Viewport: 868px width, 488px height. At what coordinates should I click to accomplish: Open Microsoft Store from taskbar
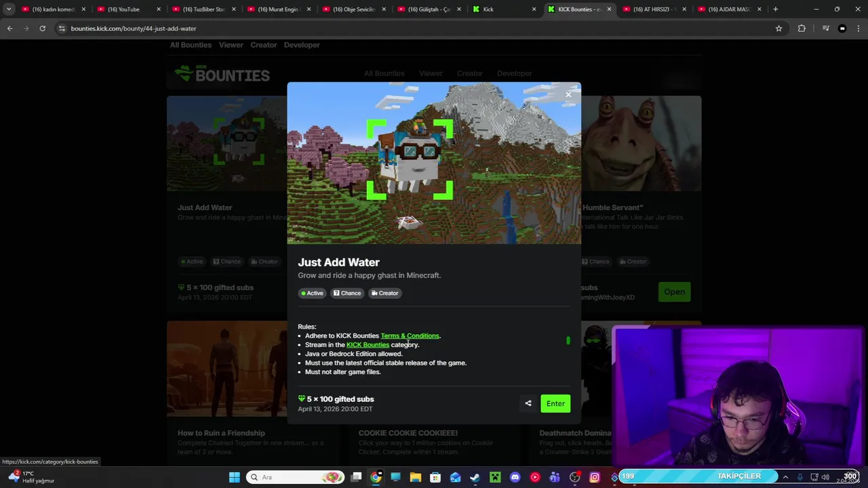pos(435,477)
